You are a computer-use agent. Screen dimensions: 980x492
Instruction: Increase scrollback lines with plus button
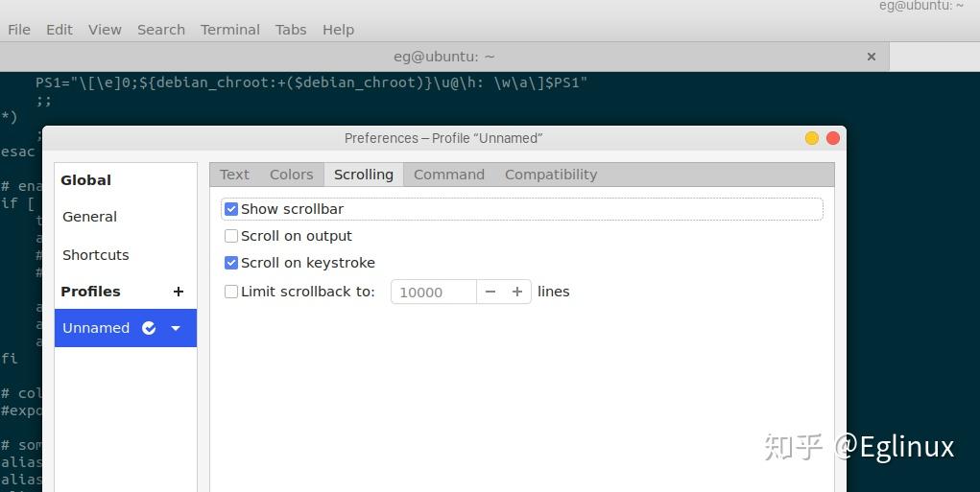(x=517, y=292)
